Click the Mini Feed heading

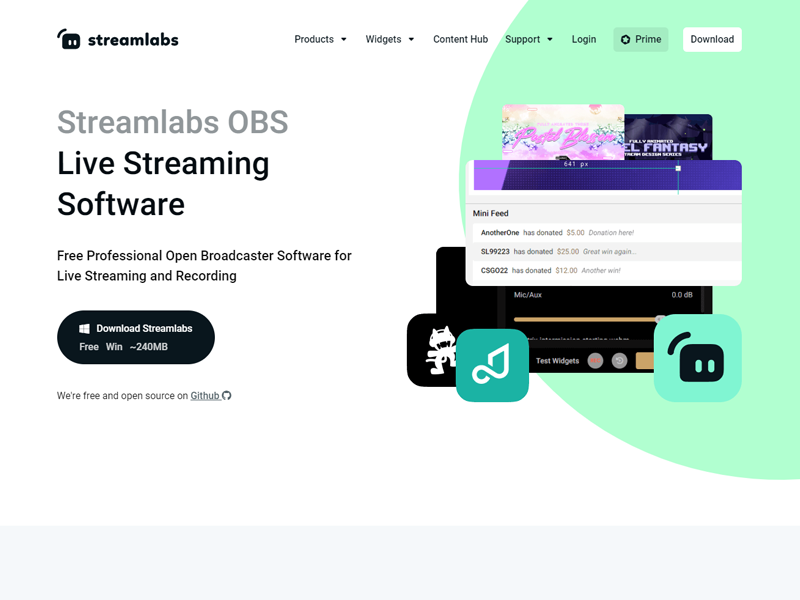[490, 213]
